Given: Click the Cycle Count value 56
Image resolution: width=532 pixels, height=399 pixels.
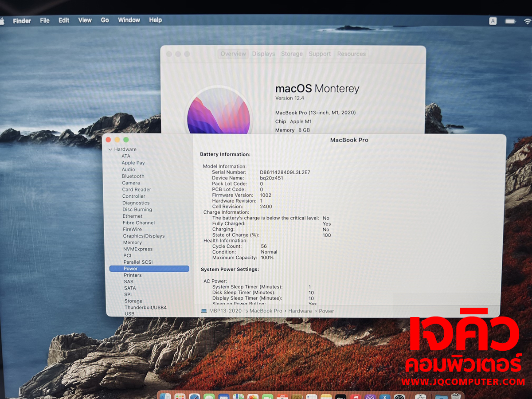Looking at the screenshot, I should 264,246.
